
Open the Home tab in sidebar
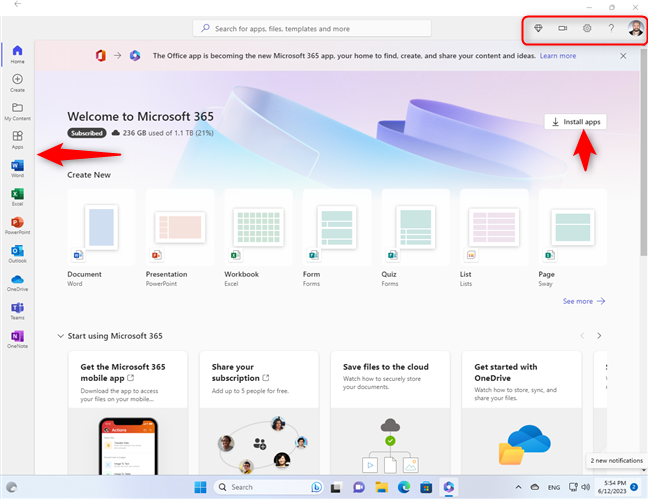click(17, 54)
